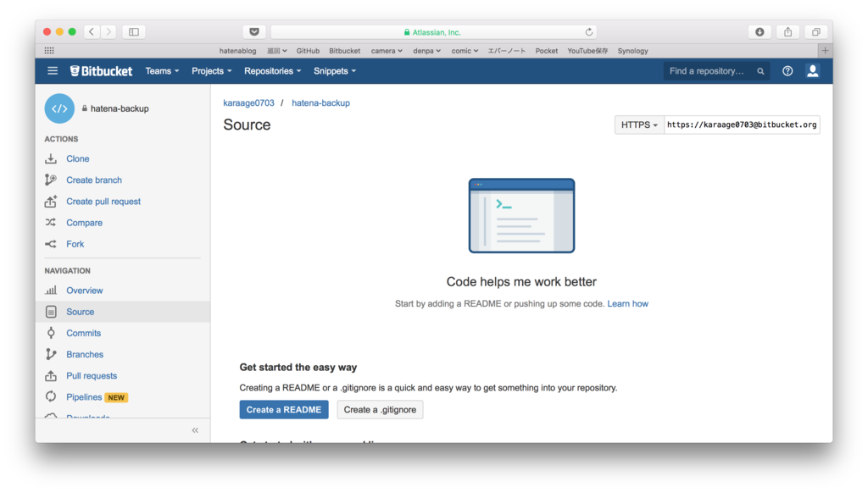Expand the Teams dropdown menu
Viewport: 868px width, 493px height.
point(162,71)
